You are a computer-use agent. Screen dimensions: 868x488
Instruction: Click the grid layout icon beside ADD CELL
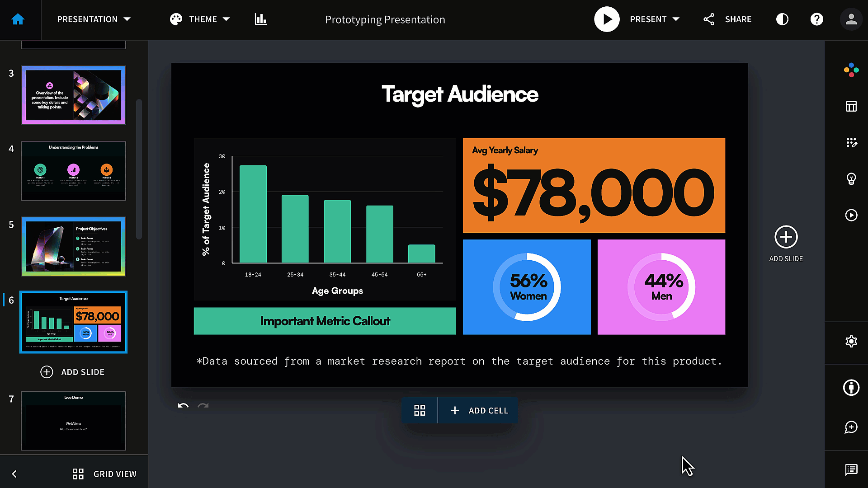[x=420, y=410]
